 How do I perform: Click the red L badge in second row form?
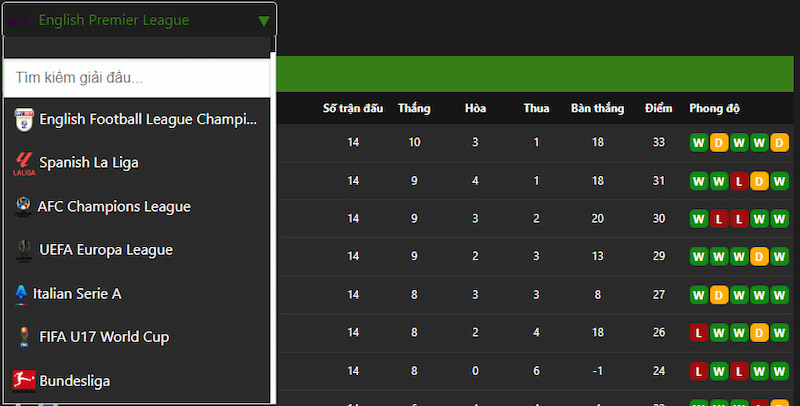(739, 181)
